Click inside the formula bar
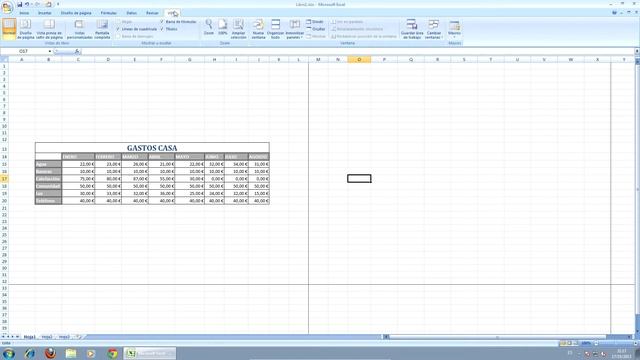The height and width of the screenshot is (360, 640). [357, 51]
